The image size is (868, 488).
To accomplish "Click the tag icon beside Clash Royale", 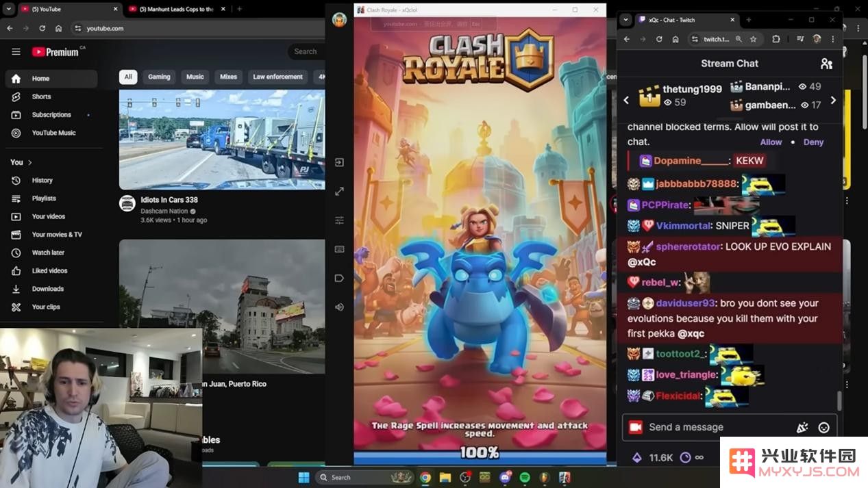I will (339, 278).
